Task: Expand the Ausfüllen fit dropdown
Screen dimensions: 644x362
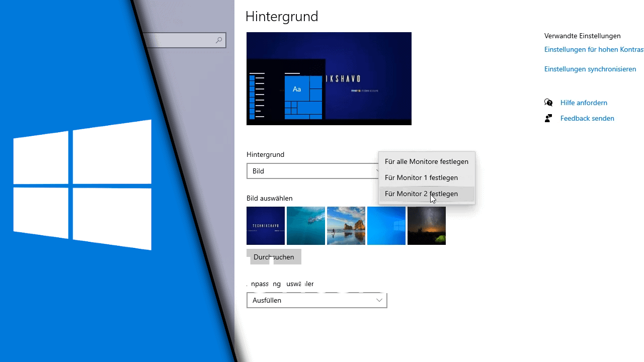Action: coord(316,300)
